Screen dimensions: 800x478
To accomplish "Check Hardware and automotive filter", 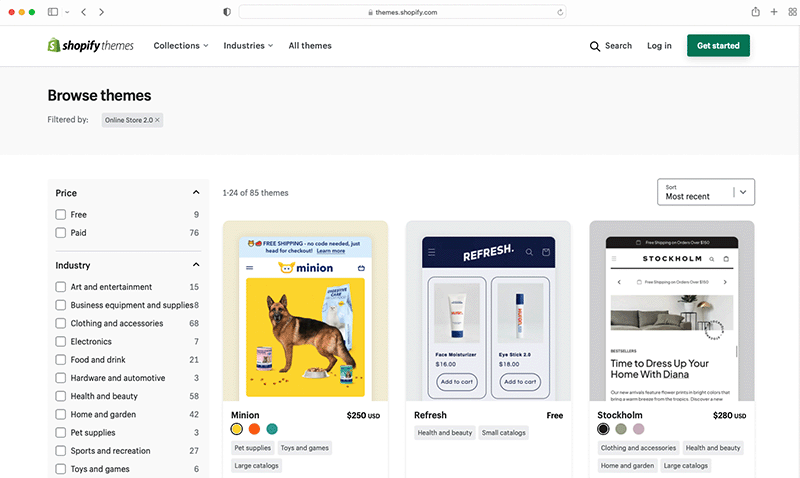I will (61, 378).
